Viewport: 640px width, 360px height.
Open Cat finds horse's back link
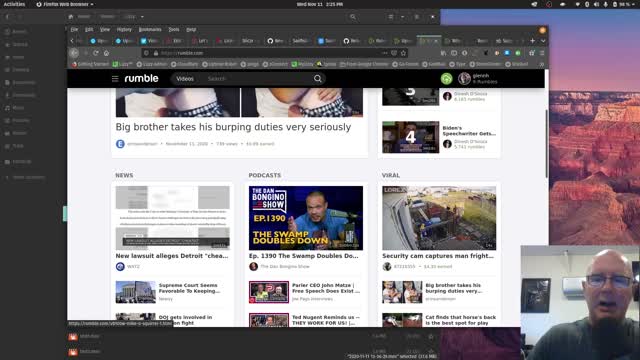click(x=460, y=320)
